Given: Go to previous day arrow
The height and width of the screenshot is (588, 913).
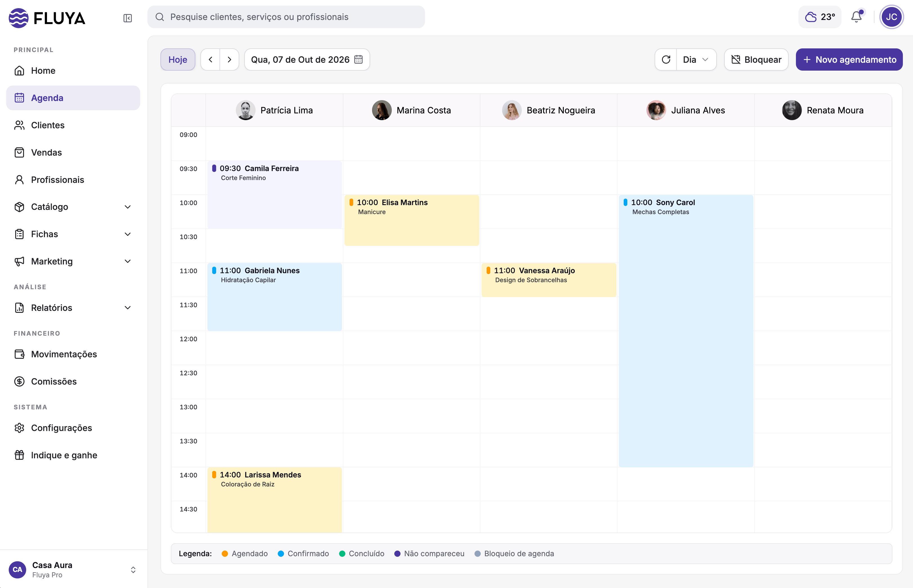Looking at the screenshot, I should click(x=211, y=60).
